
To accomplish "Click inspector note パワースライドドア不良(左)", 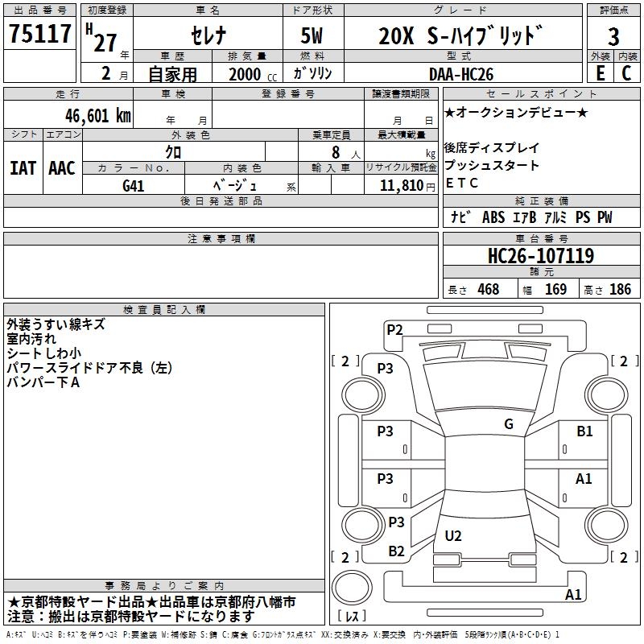I will tap(89, 368).
